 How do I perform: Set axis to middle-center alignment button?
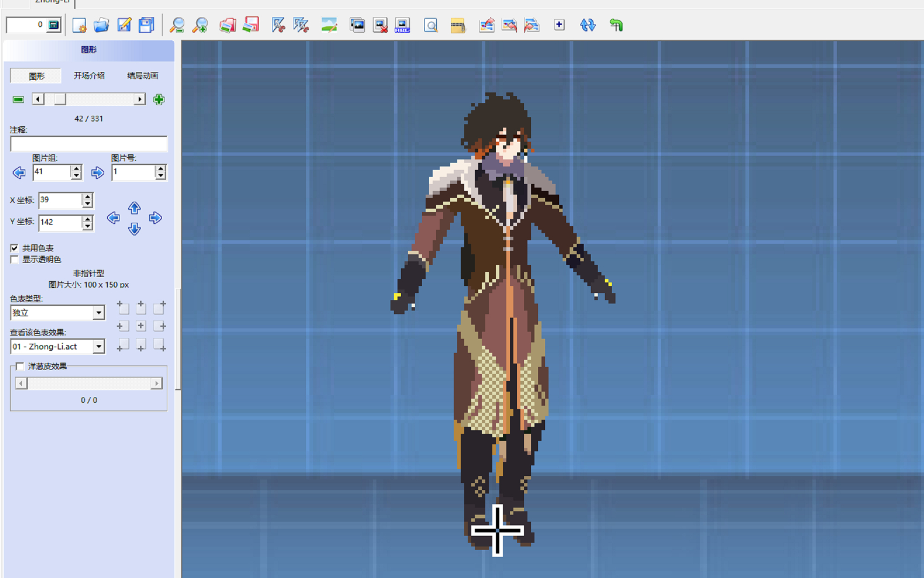coord(141,326)
